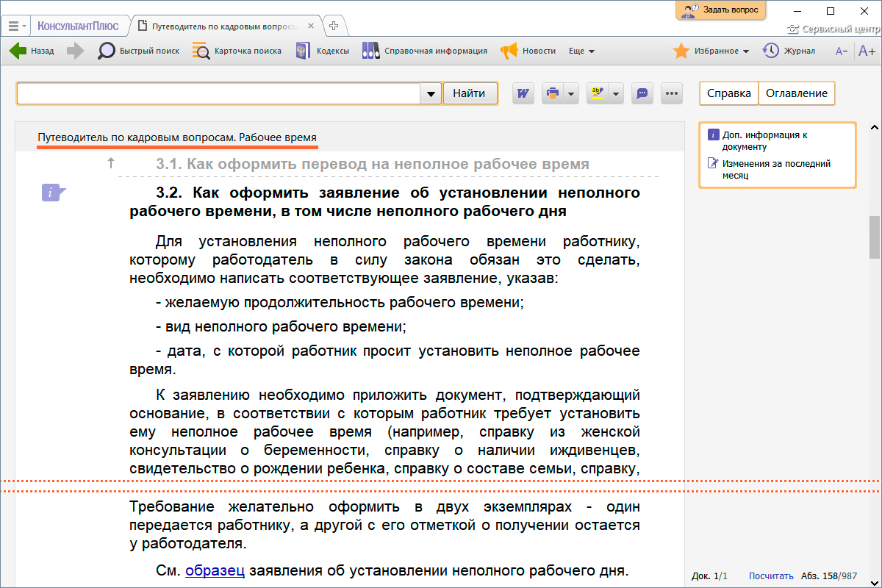Image resolution: width=882 pixels, height=588 pixels.
Task: Decrease font size with A− button
Action: [x=842, y=51]
